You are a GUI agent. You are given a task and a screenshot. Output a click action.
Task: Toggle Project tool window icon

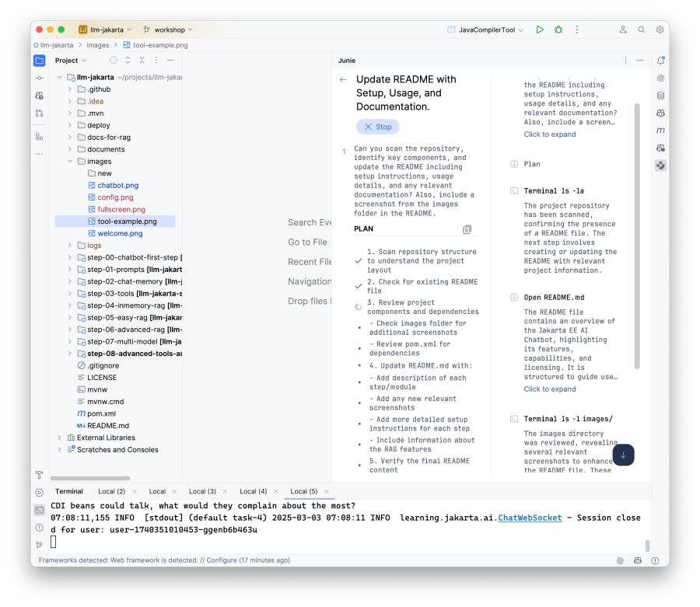[x=40, y=61]
